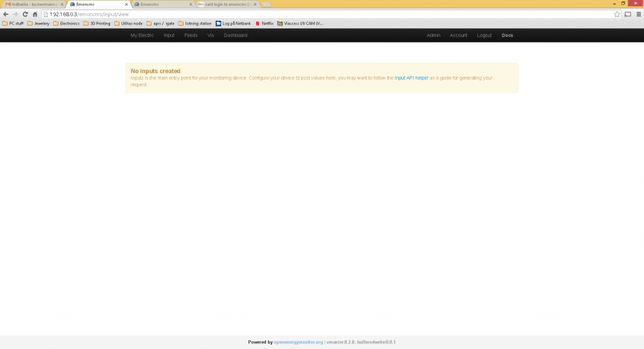
Task: Close the second Emoncms tab
Action: click(x=191, y=4)
